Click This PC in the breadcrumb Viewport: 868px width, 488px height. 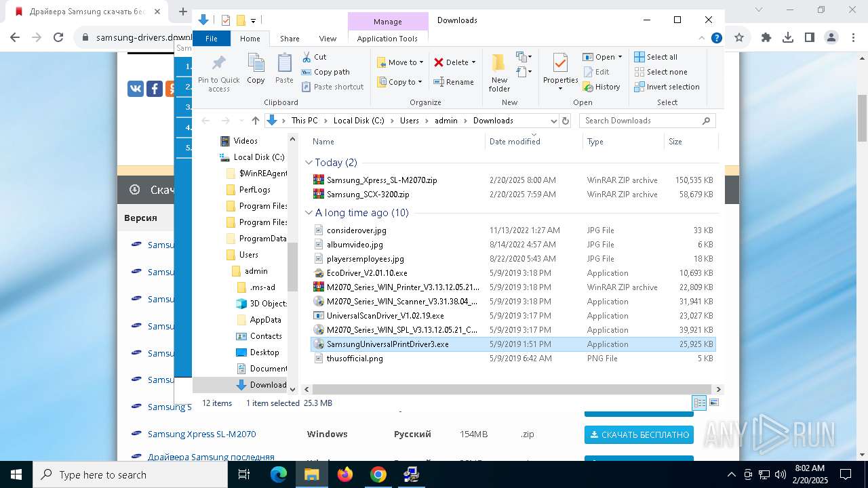pyautogui.click(x=304, y=121)
